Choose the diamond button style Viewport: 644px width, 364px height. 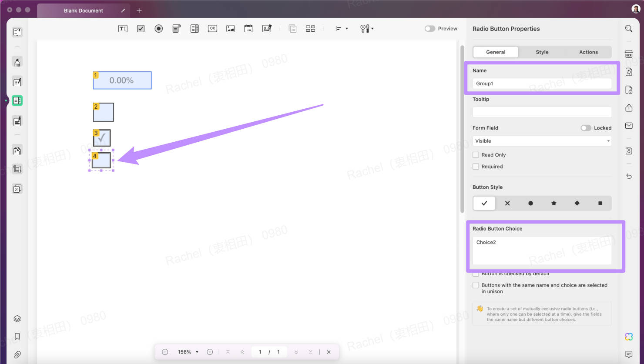click(577, 203)
